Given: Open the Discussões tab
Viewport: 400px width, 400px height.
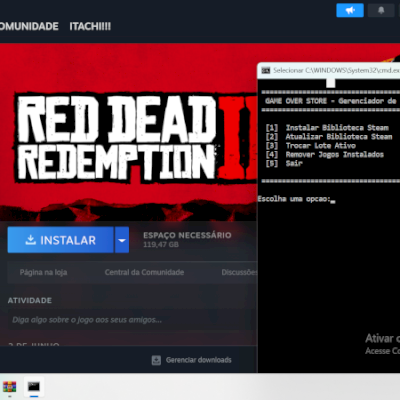Looking at the screenshot, I should [239, 272].
